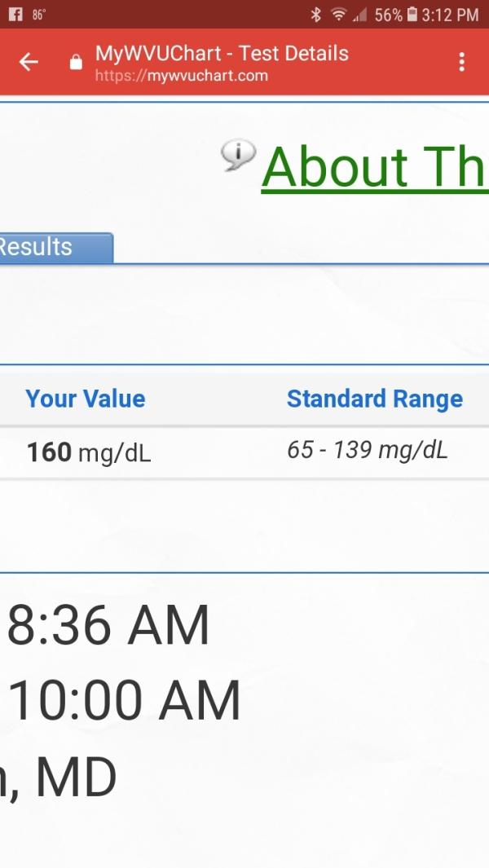
Task: Tap the mywvuchart.com URL text
Action: pos(182,75)
